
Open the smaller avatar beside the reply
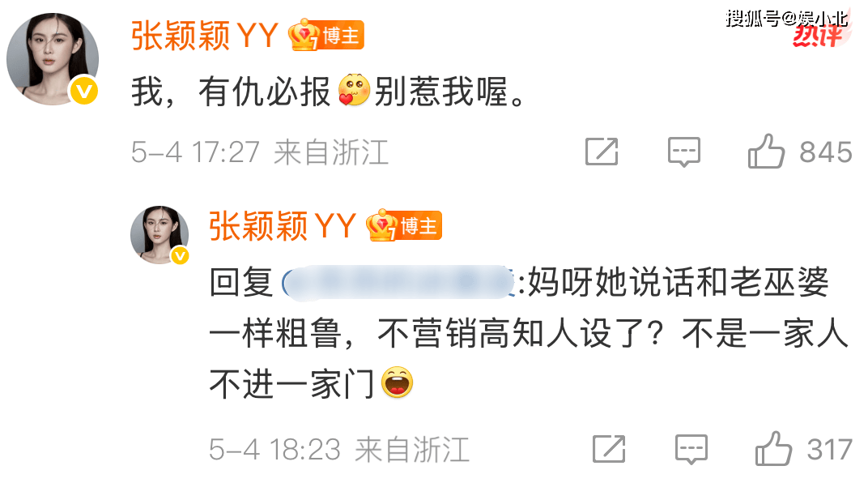(x=160, y=235)
